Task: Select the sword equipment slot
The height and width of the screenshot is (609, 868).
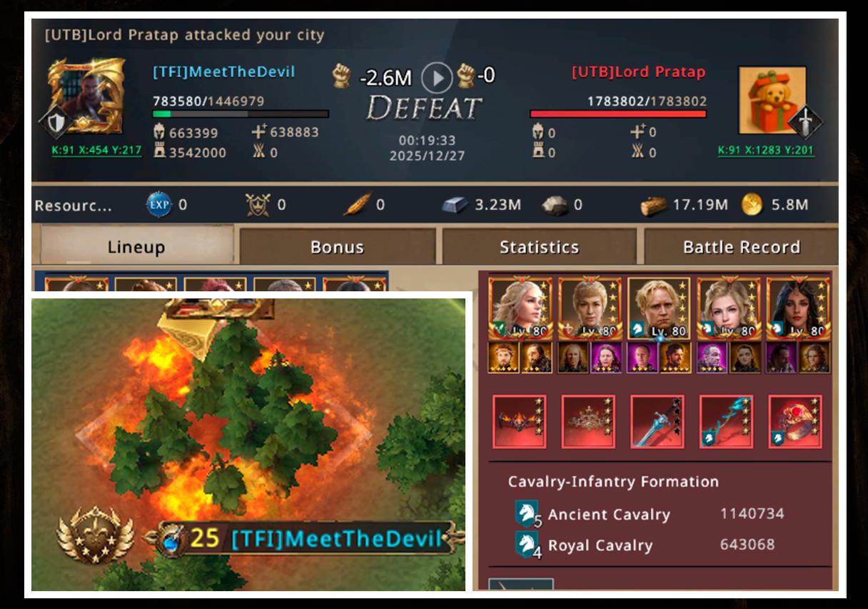Action: [x=657, y=421]
